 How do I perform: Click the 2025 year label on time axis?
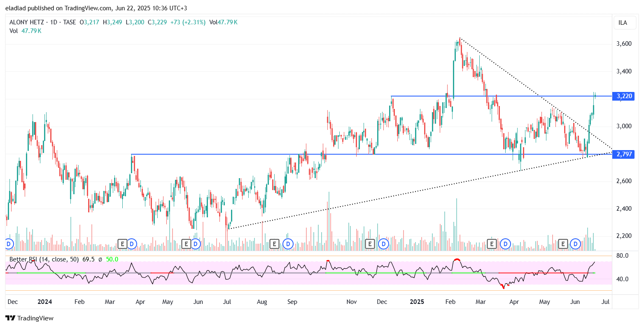pyautogui.click(x=418, y=302)
